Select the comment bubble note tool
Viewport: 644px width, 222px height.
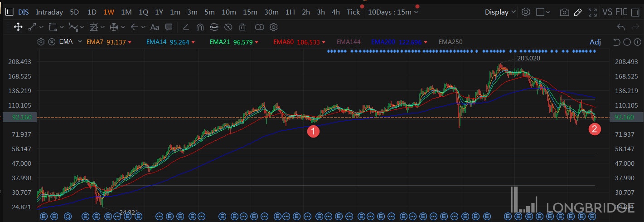coord(169,27)
